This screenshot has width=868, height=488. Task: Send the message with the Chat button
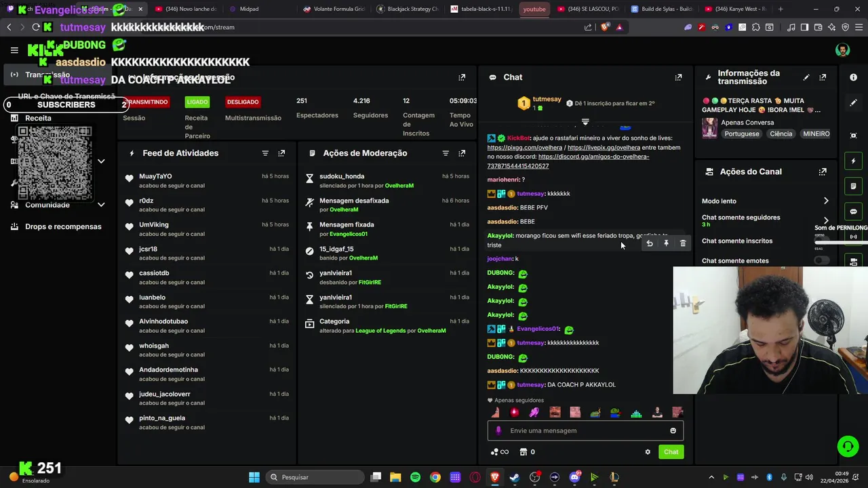[x=671, y=452]
